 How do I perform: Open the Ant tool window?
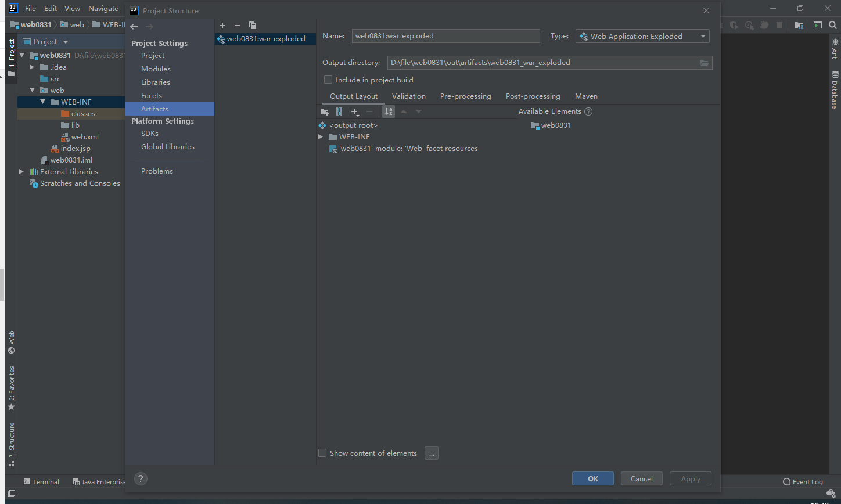(835, 49)
